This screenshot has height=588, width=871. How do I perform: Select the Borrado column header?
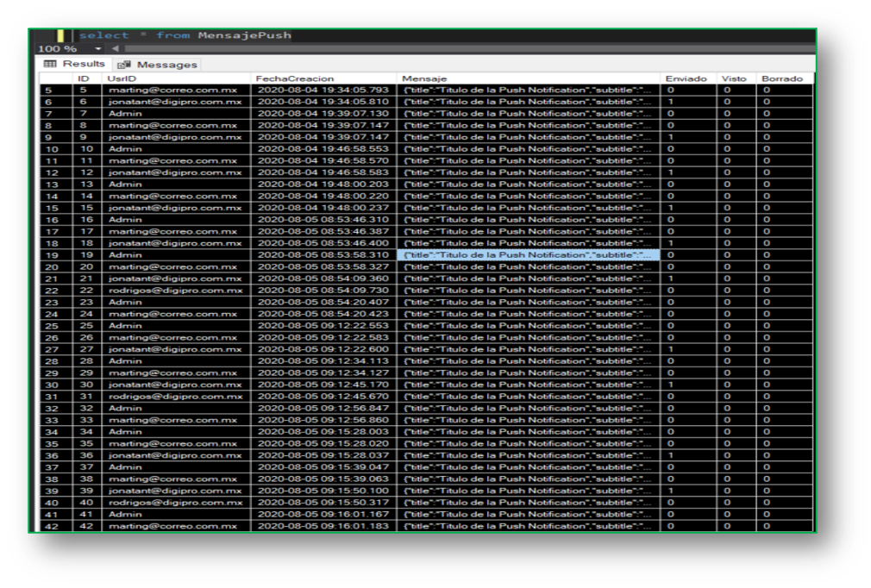coord(783,78)
